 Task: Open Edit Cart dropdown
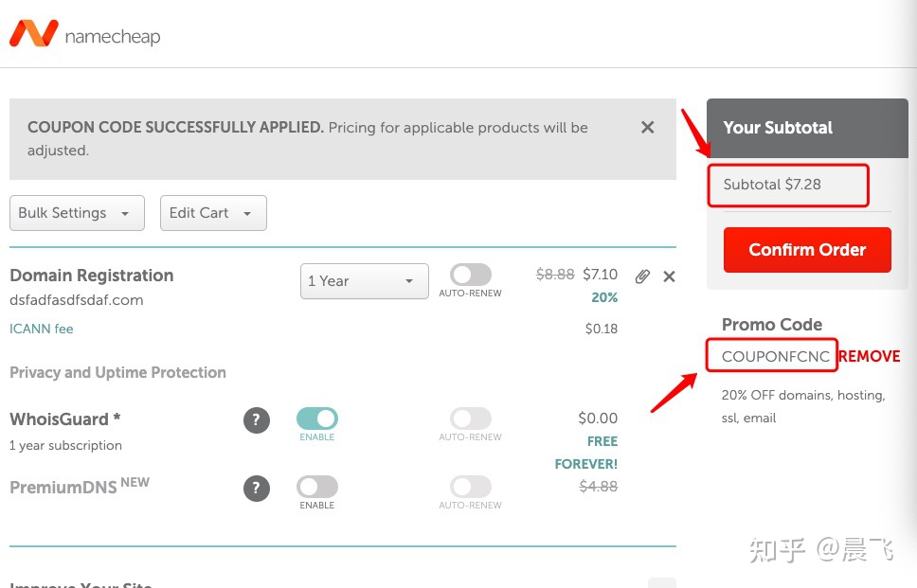click(213, 213)
